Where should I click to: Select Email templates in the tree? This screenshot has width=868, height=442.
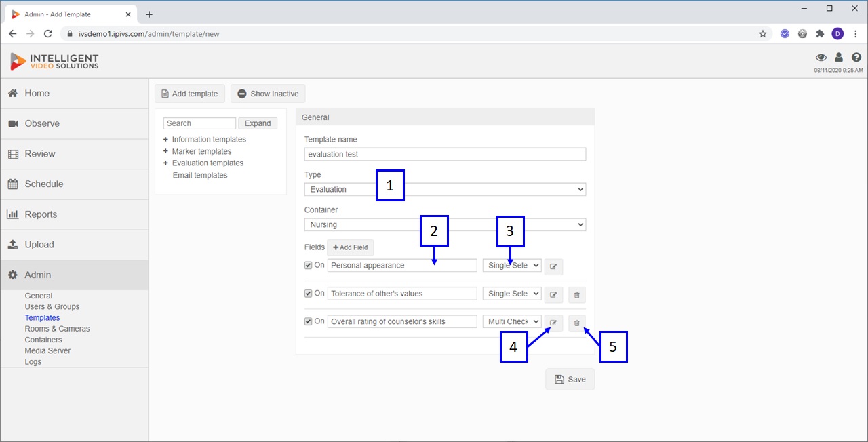click(x=200, y=176)
